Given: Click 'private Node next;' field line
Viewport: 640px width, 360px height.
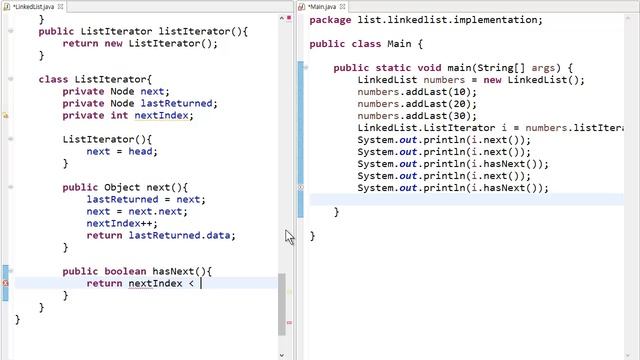Looking at the screenshot, I should 116,91.
